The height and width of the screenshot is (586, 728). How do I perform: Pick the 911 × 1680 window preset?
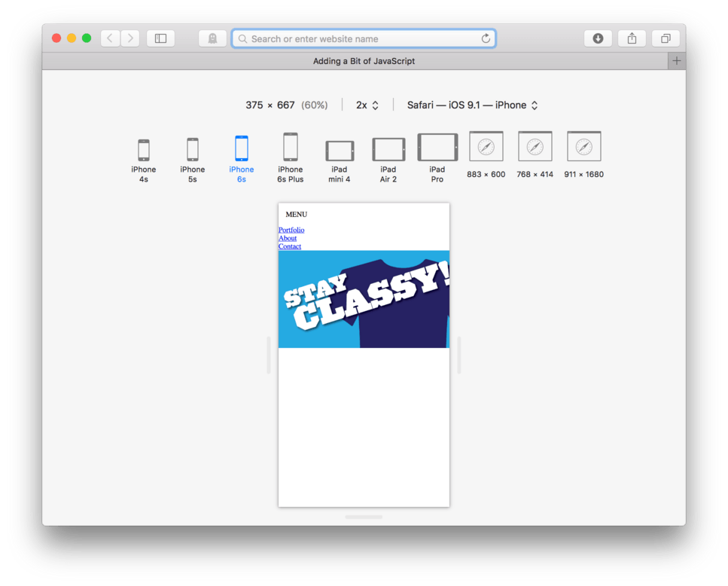[584, 154]
